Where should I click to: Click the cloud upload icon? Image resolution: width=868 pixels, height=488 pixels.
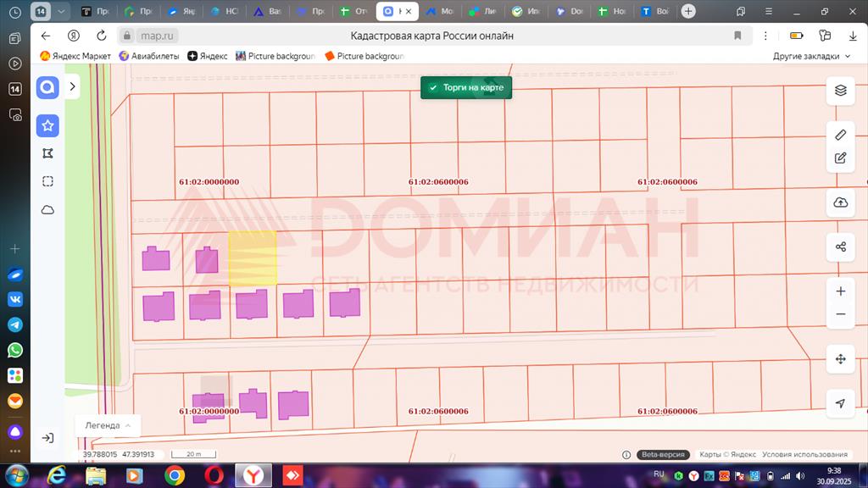pos(840,202)
